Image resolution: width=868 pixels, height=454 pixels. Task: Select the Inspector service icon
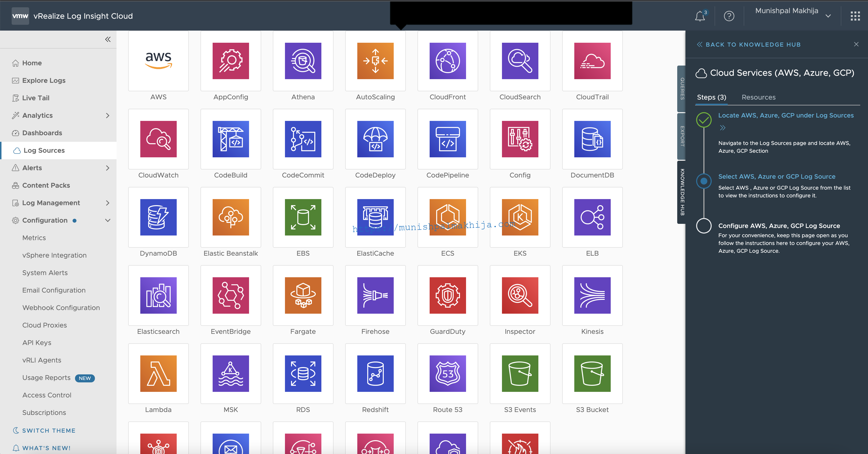click(x=520, y=296)
